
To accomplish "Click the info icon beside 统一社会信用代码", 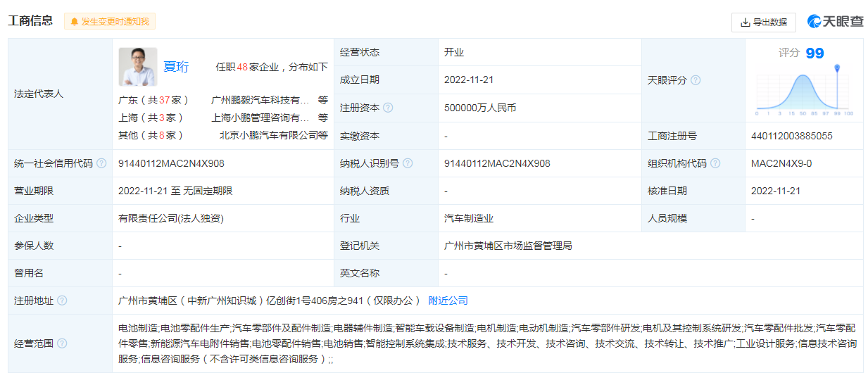I will (x=101, y=163).
